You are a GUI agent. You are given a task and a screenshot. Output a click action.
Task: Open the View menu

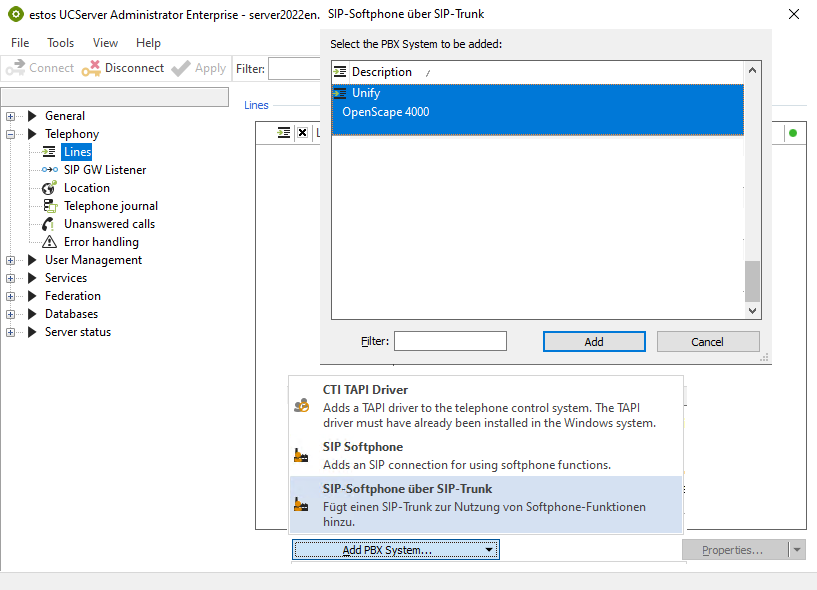[105, 43]
